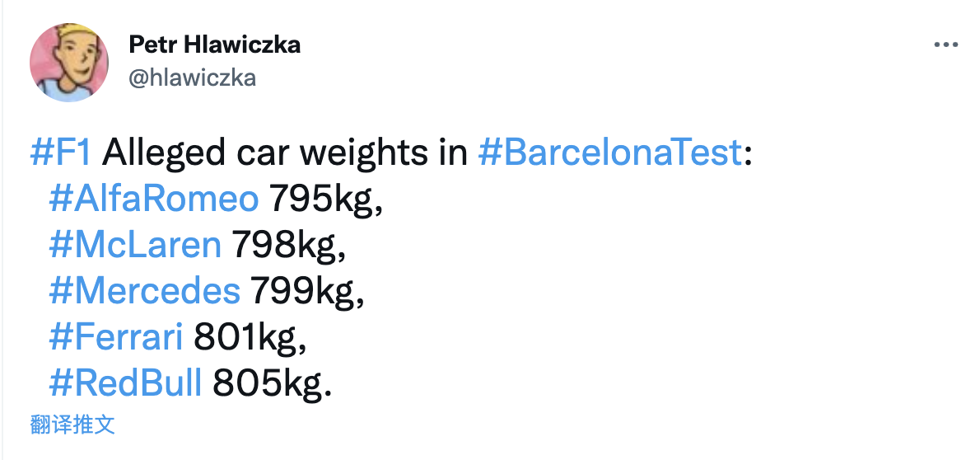Viewport: 980px width, 460px height.
Task: Open the #AlfaRomeo hashtag
Action: point(154,199)
